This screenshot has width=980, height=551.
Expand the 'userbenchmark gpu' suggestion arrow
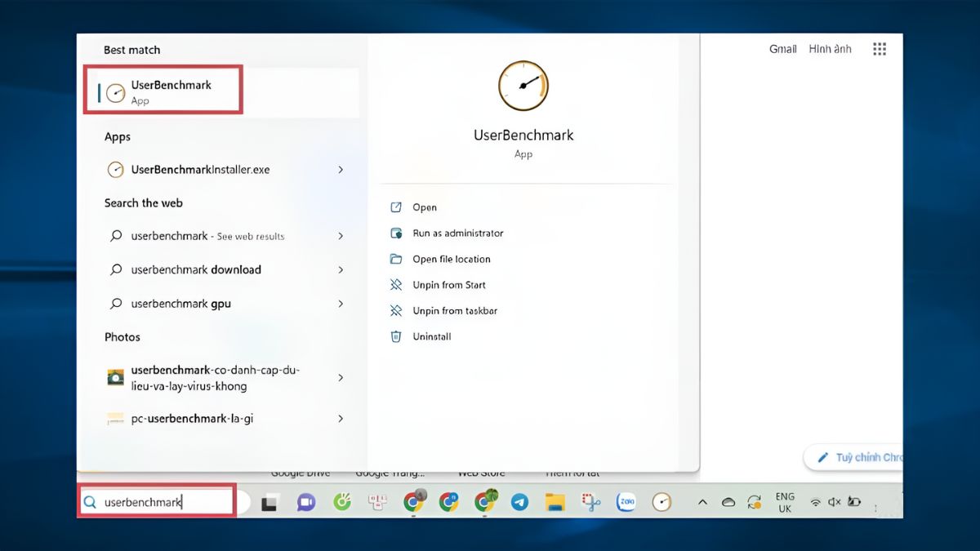click(341, 304)
